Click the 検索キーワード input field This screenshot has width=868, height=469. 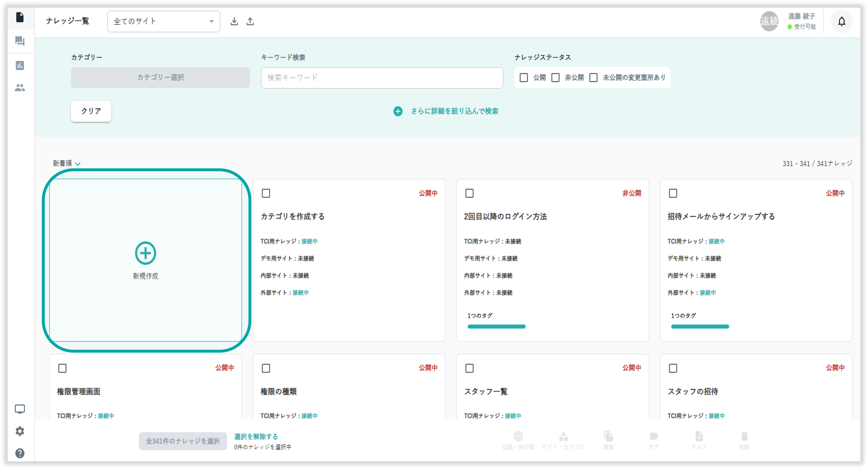382,78
